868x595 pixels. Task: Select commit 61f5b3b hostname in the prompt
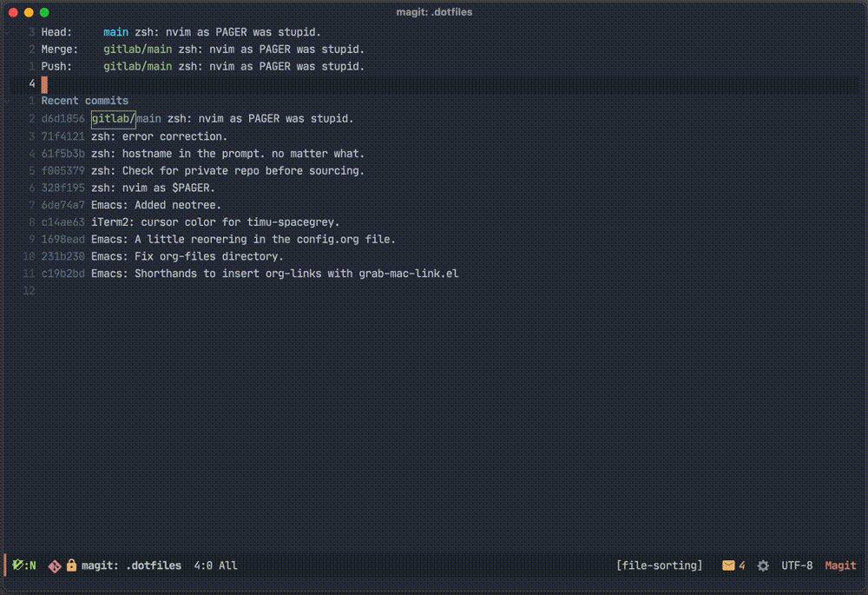(x=202, y=154)
